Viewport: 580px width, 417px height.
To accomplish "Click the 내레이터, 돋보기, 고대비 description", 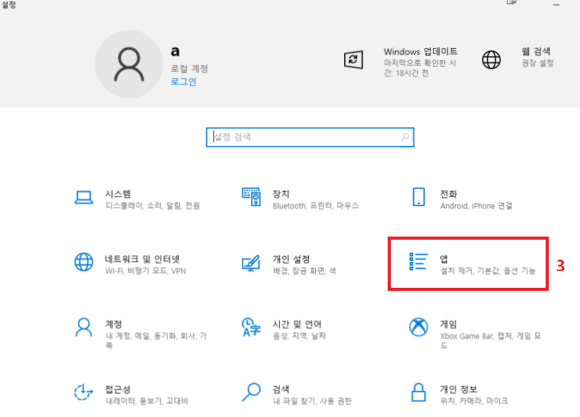I will (x=147, y=401).
